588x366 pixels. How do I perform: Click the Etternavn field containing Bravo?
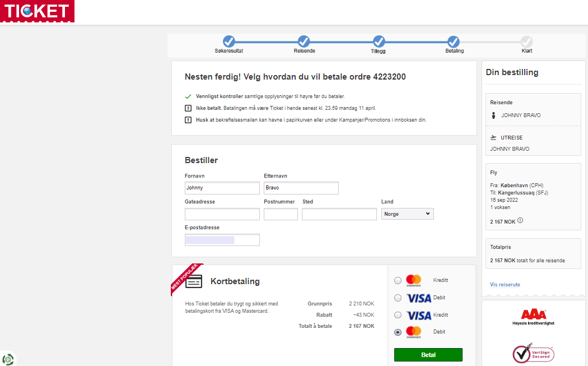(301, 188)
